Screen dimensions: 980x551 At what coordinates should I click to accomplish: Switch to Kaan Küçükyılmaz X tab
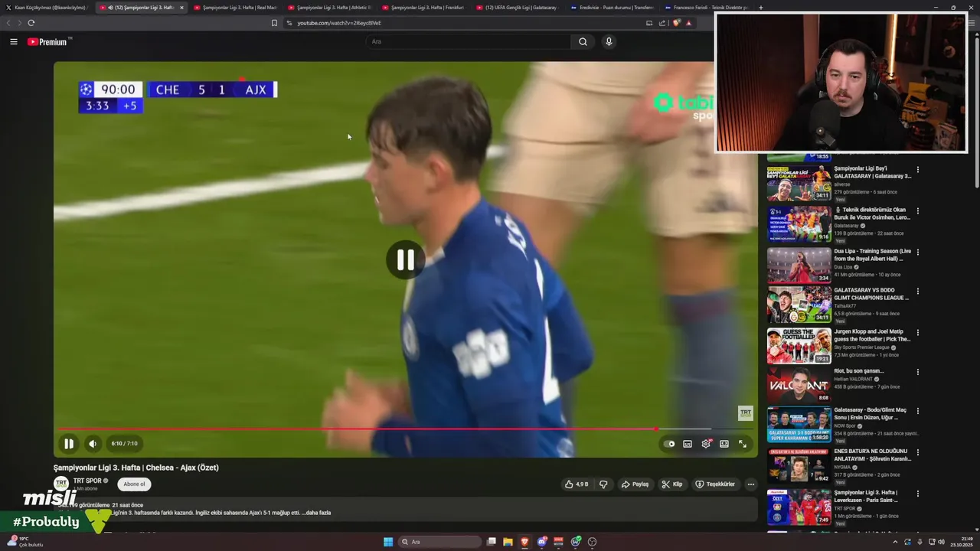46,8
